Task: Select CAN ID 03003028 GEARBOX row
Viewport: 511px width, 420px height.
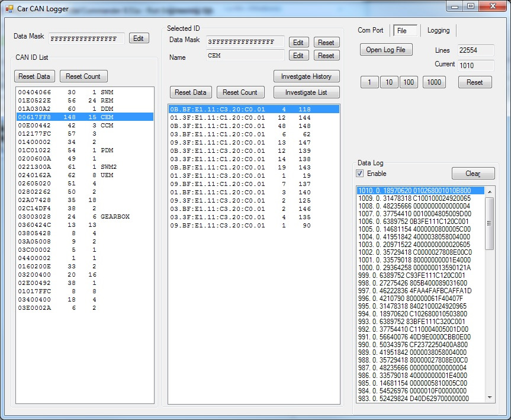Action: (85, 217)
